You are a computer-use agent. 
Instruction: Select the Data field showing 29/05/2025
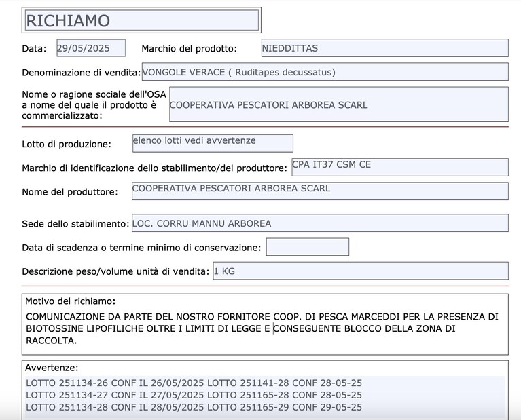click(x=91, y=47)
